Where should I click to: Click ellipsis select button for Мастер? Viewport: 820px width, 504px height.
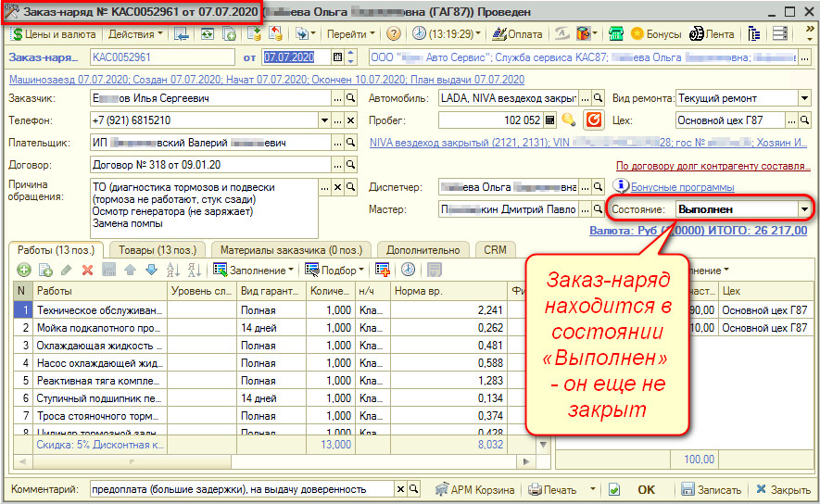click(586, 209)
